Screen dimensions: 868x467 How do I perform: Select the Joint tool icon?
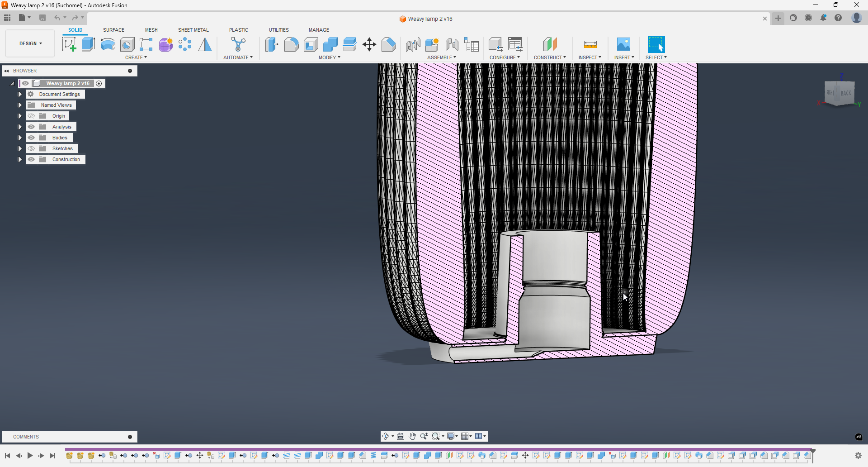click(x=452, y=44)
